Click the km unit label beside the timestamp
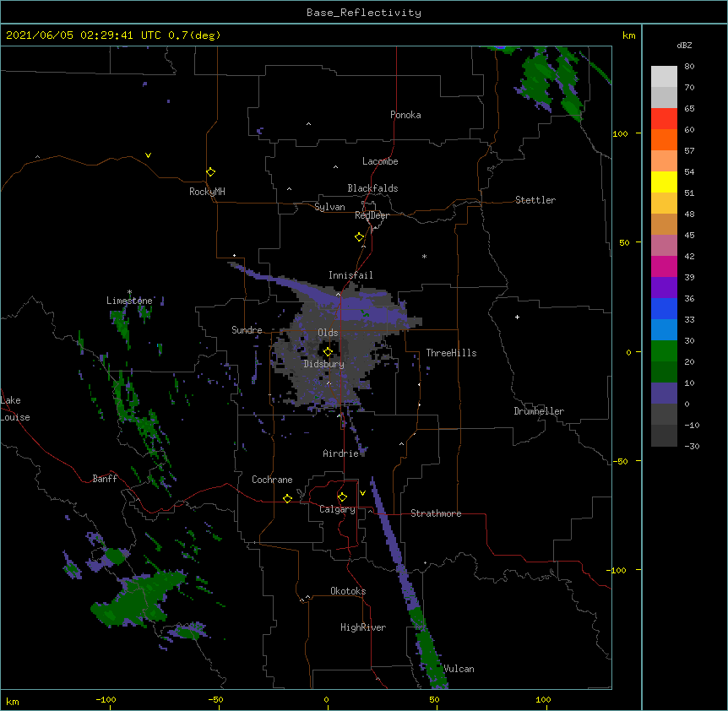This screenshot has height=711, width=728. point(629,35)
